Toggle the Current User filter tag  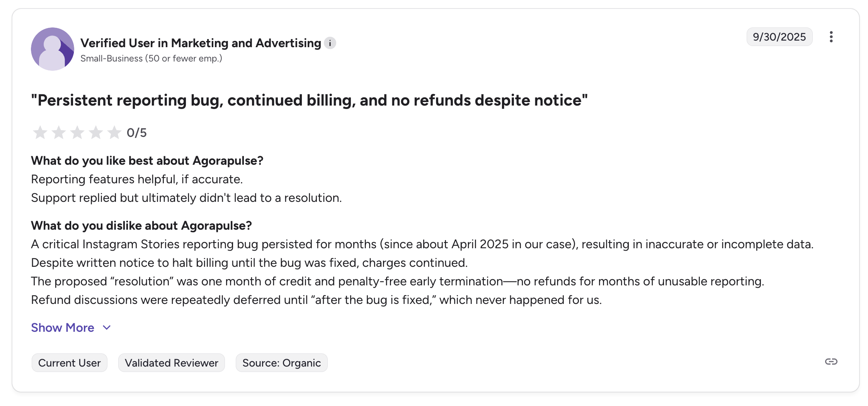point(69,362)
